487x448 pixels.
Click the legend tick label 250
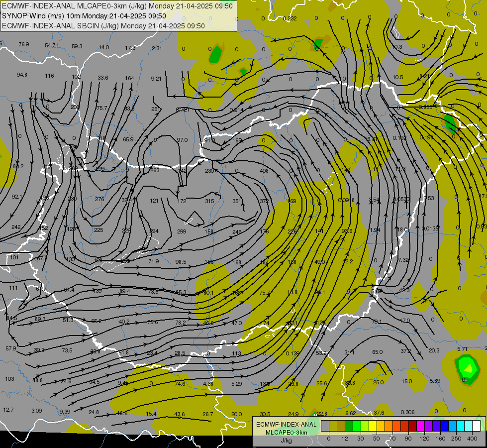point(456,439)
